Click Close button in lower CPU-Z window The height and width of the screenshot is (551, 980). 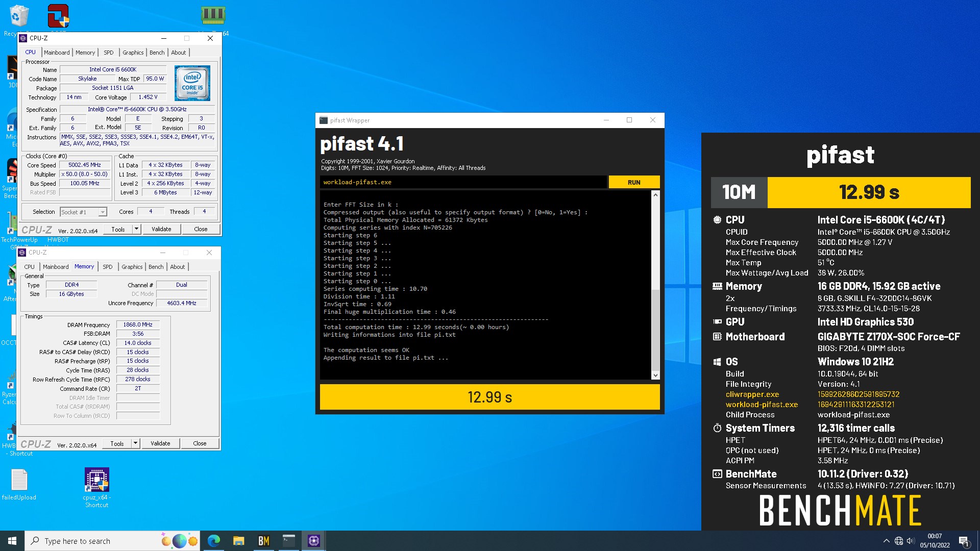pos(200,443)
